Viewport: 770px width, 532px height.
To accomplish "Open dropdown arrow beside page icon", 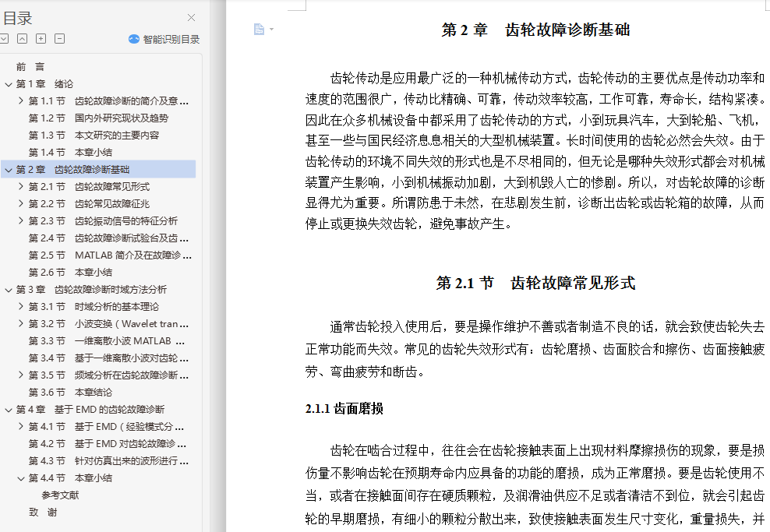I will point(271,30).
